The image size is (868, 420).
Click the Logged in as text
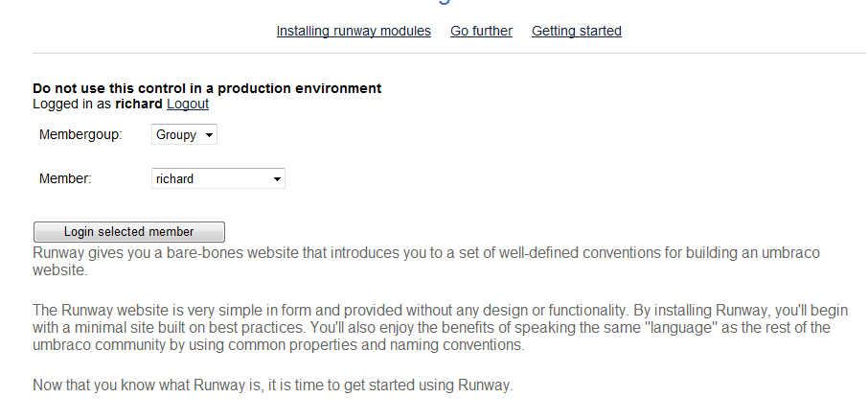72,104
